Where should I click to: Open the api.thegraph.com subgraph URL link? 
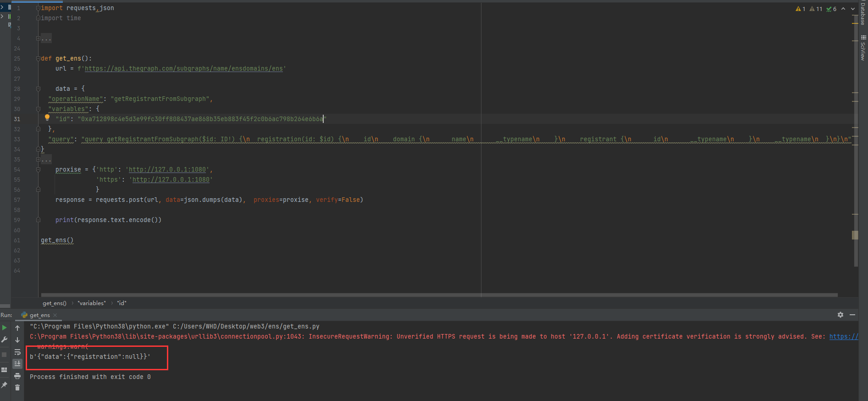pos(184,69)
